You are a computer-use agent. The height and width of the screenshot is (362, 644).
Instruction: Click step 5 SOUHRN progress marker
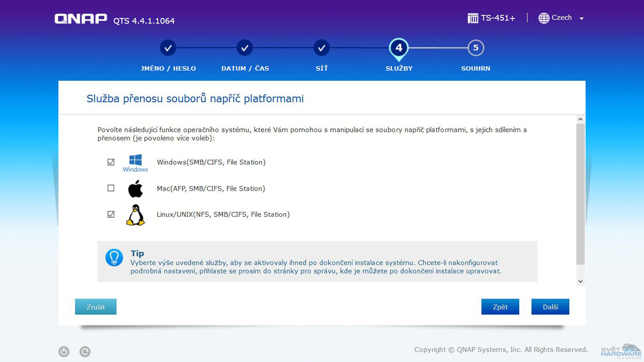[x=475, y=48]
